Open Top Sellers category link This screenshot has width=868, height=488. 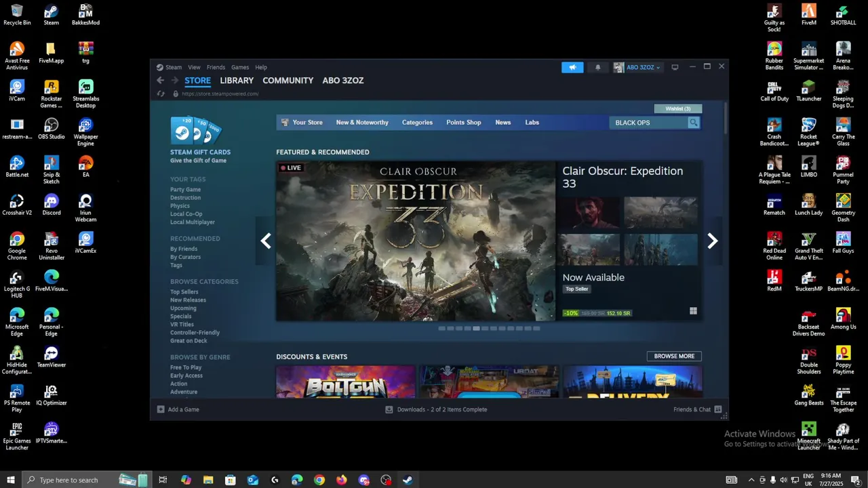coord(184,291)
